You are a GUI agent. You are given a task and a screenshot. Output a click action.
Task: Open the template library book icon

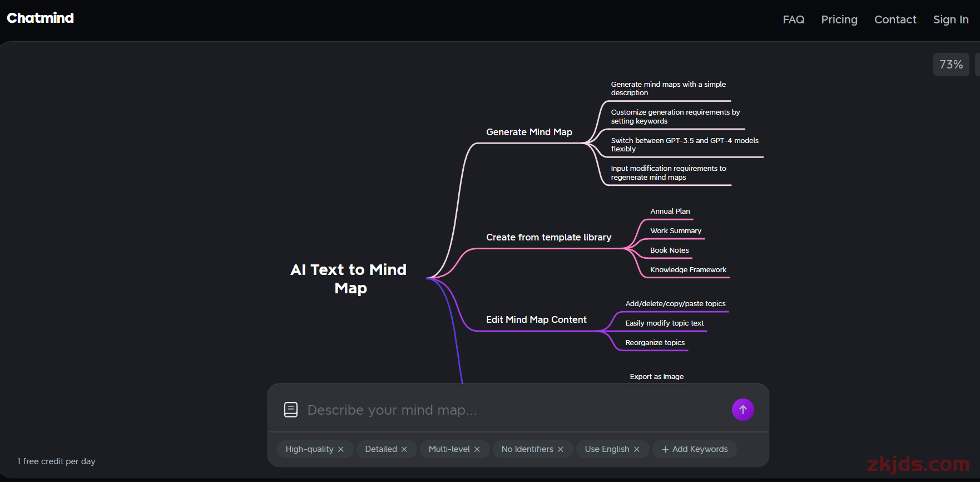291,410
